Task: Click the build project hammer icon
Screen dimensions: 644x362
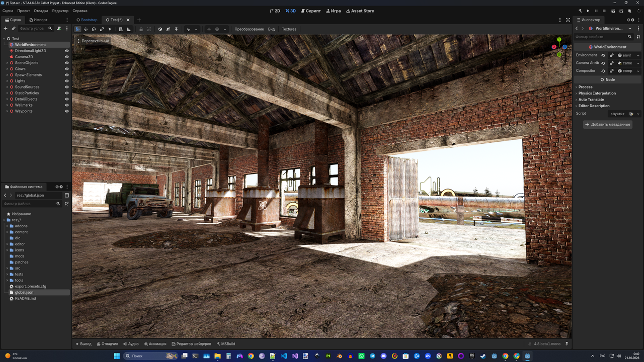Action: click(x=580, y=11)
